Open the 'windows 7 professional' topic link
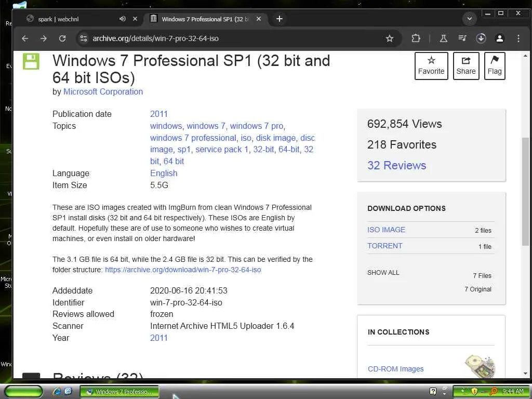Image resolution: width=532 pixels, height=399 pixels. point(193,138)
